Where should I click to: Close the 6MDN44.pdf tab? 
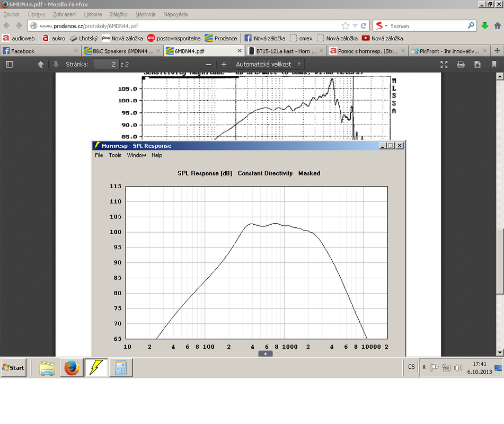tap(240, 51)
